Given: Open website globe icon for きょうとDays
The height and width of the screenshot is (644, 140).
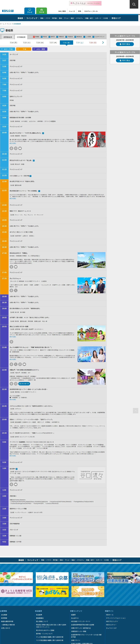Looking at the screenshot, I should (11, 291).
